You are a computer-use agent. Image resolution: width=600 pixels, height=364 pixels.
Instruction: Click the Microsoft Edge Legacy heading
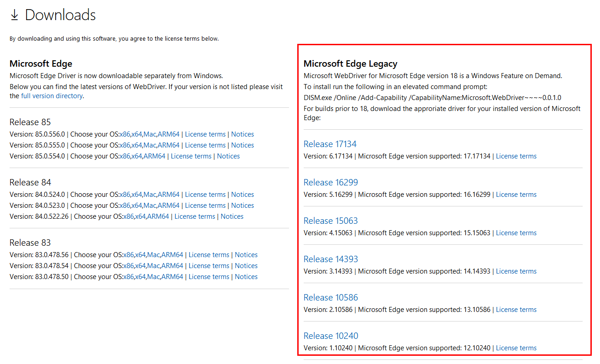coord(350,64)
